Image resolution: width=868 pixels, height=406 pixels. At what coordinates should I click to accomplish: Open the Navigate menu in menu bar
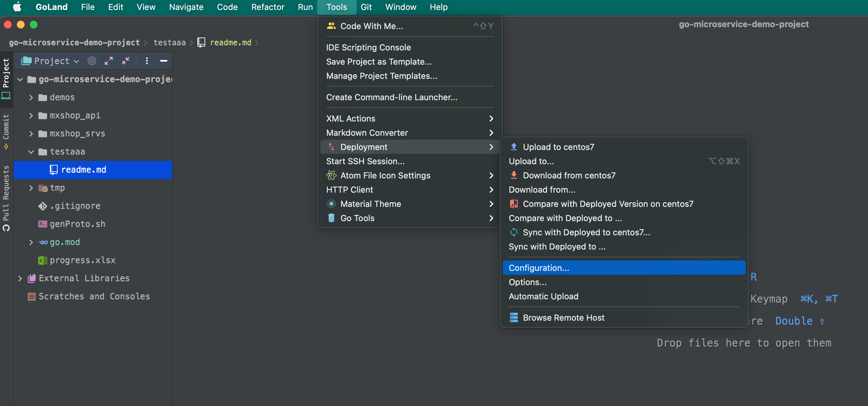(186, 7)
